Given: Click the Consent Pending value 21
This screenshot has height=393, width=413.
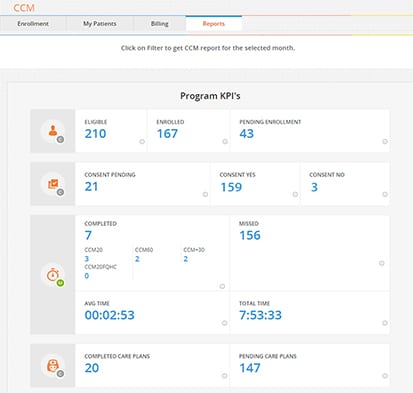Looking at the screenshot, I should (x=91, y=187).
